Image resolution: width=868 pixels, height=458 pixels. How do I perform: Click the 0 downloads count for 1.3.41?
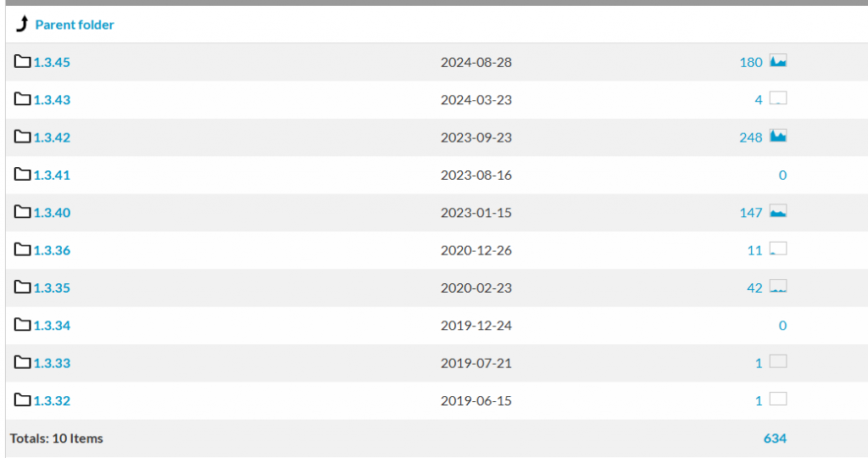coord(782,176)
